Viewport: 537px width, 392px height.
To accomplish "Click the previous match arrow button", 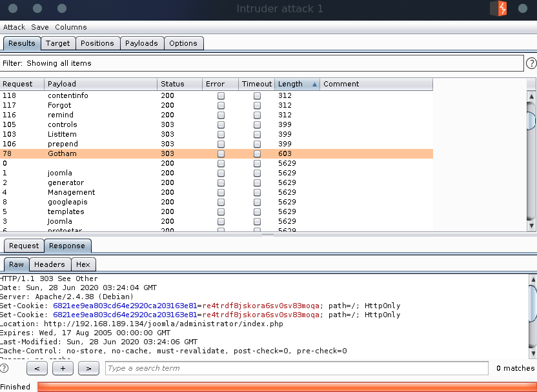I will click(37, 368).
